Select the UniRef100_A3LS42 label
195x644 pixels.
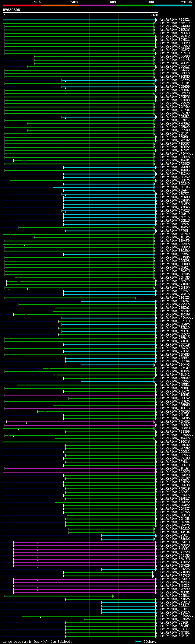click(x=175, y=375)
